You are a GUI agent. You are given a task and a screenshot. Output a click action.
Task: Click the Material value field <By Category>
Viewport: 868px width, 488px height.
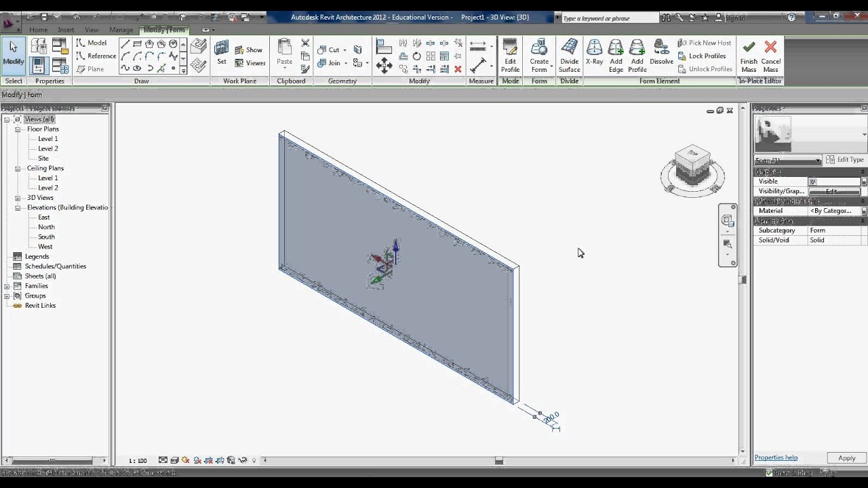[x=834, y=211]
